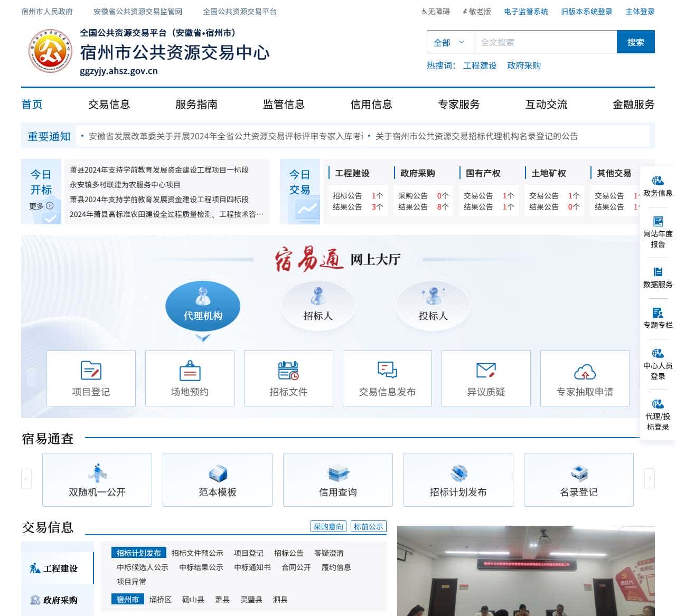Viewport: 676px width, 616px height.
Task: Click the 搜索 search button
Action: click(x=636, y=42)
